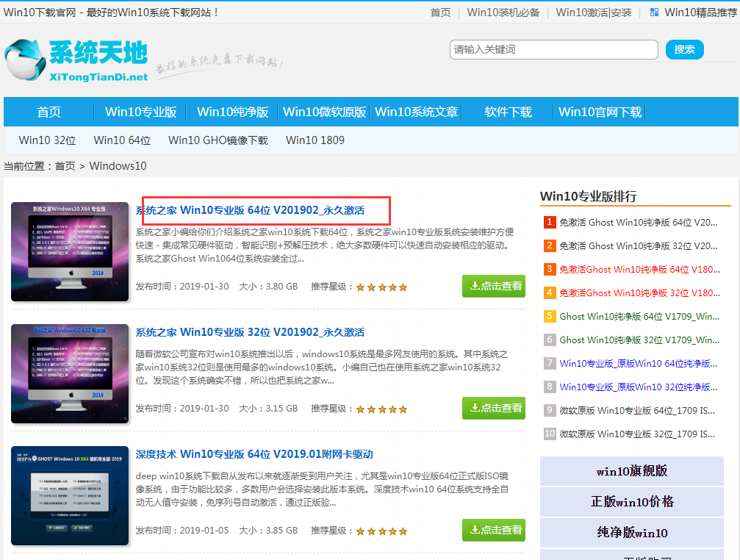
Task: Open 微软原版 Win10专业版 64位_1709 link
Action: click(637, 411)
